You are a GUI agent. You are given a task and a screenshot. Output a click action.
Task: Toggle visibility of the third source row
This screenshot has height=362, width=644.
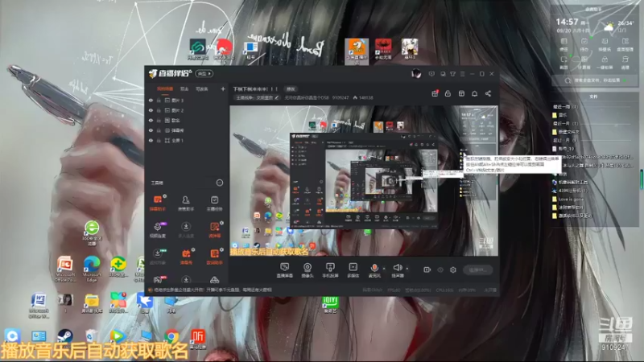click(x=151, y=120)
